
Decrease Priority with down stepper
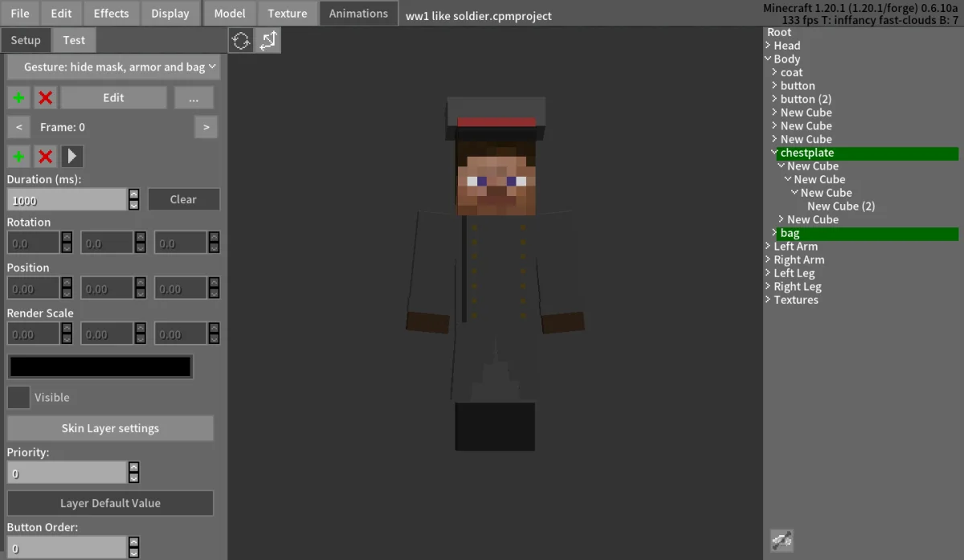133,477
